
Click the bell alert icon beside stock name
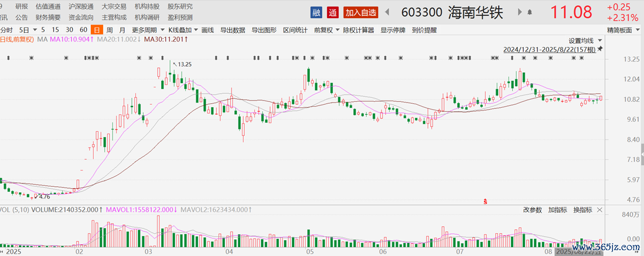pos(530,12)
